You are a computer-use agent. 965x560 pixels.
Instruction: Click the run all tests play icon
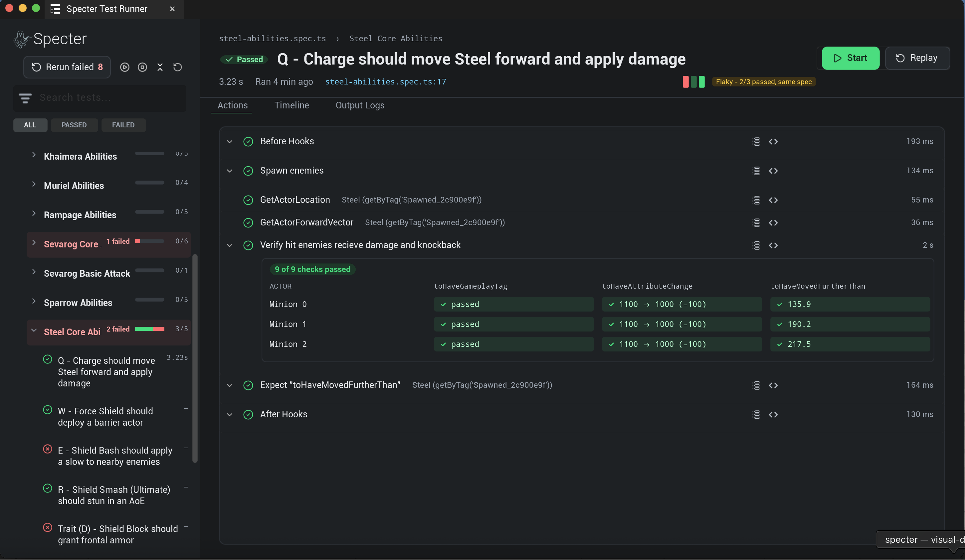tap(124, 68)
